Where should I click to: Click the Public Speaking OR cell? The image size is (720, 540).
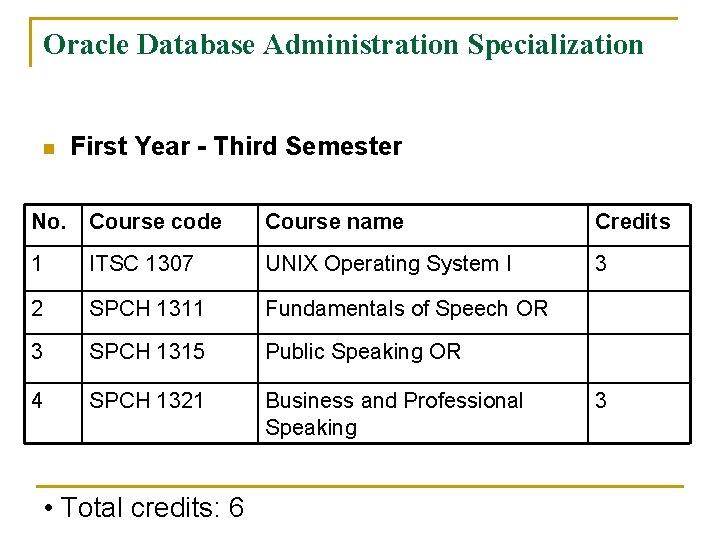[x=362, y=352]
